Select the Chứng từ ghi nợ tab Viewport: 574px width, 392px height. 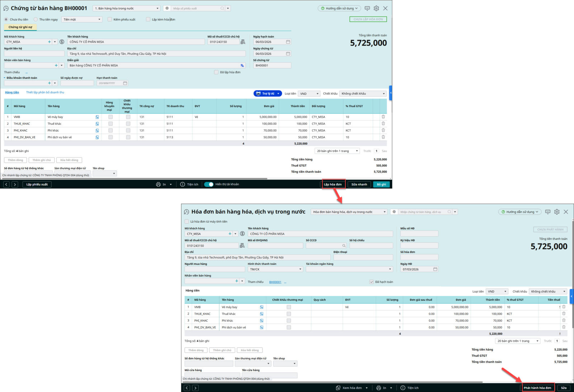20,27
